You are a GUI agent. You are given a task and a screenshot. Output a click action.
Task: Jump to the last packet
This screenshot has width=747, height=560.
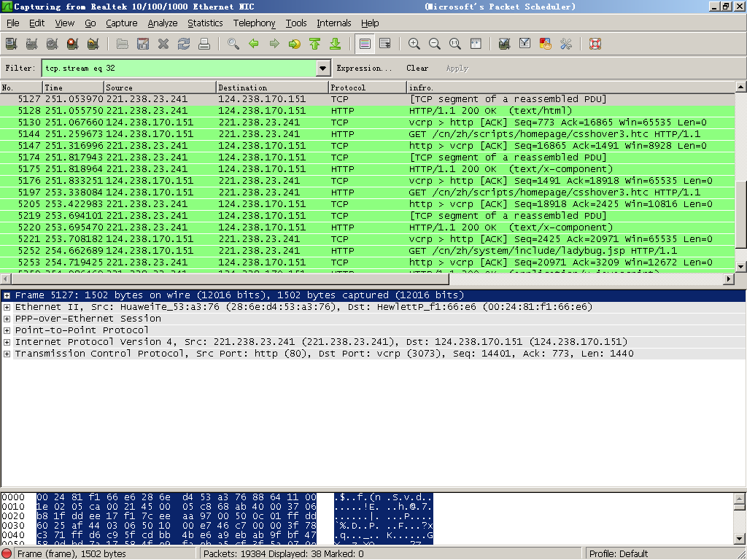click(x=336, y=44)
